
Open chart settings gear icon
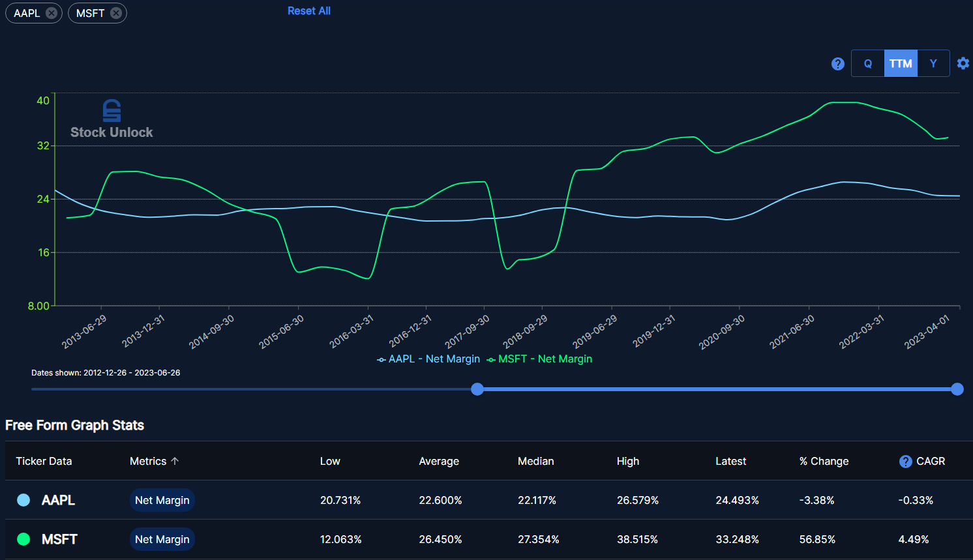tap(963, 63)
